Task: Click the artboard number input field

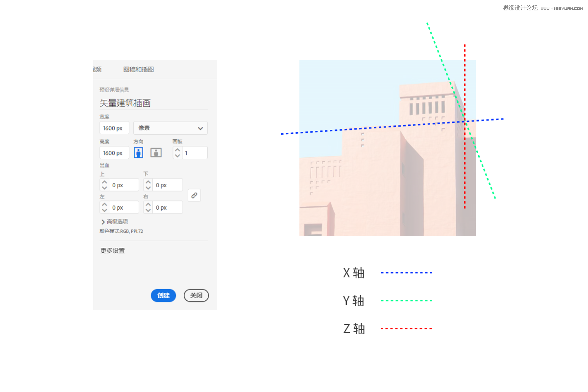Action: (195, 153)
